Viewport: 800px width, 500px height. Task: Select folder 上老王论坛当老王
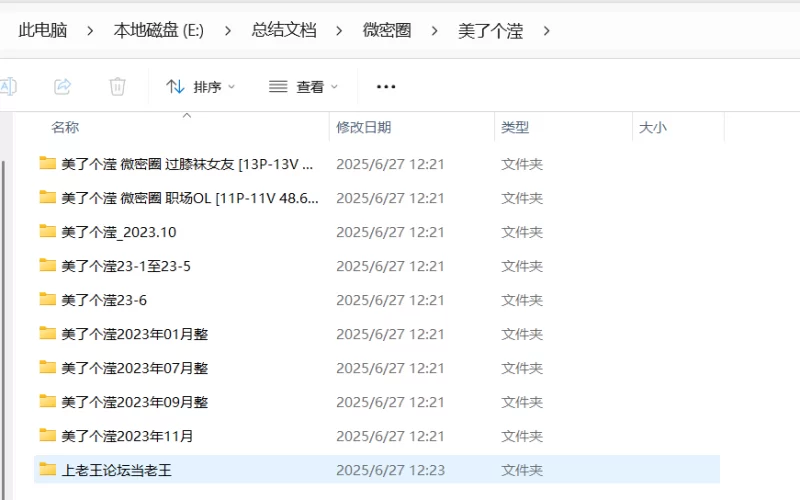[x=377, y=470]
